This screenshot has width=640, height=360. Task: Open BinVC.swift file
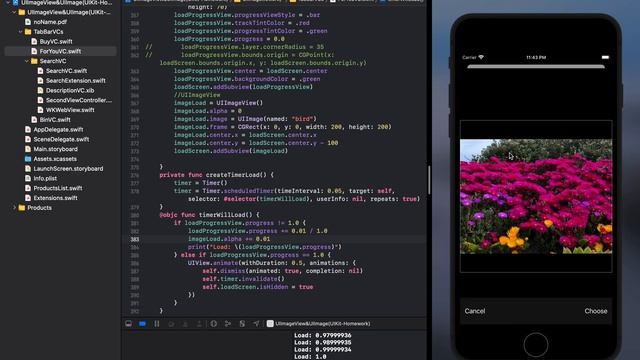click(x=55, y=120)
